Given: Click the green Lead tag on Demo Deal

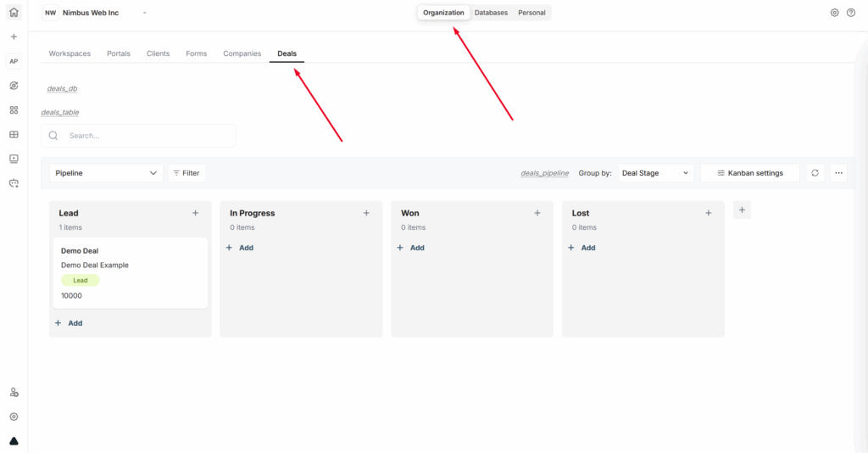Looking at the screenshot, I should click(x=81, y=280).
